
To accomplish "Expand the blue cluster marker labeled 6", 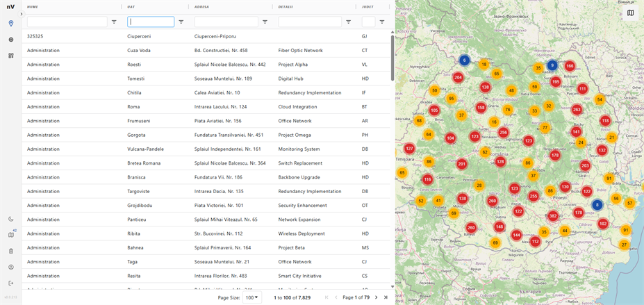I will pyautogui.click(x=464, y=60).
